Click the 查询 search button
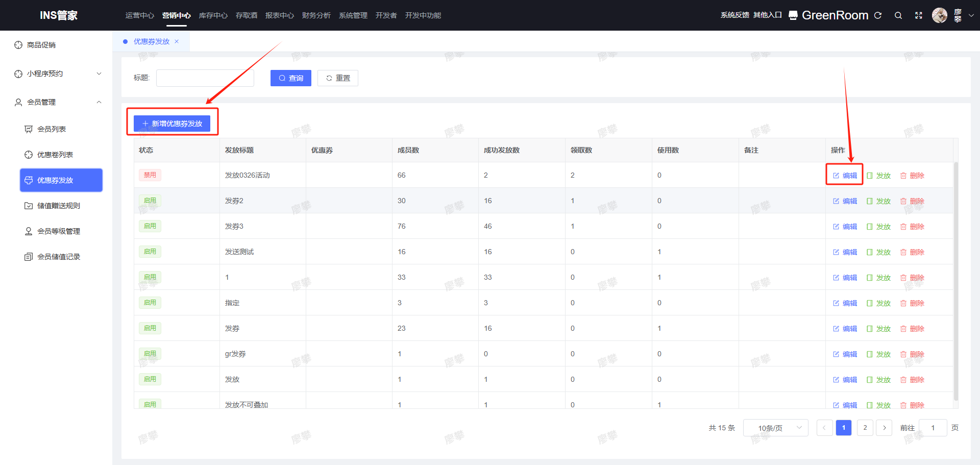 (x=290, y=78)
